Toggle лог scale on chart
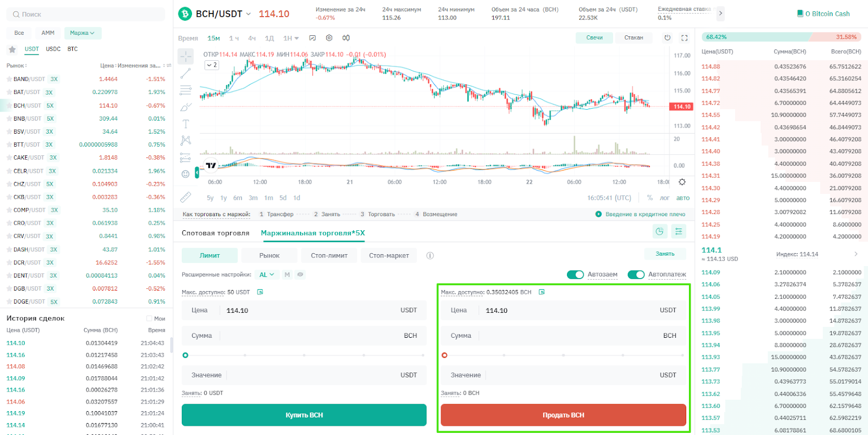The image size is (868, 435). click(x=665, y=198)
